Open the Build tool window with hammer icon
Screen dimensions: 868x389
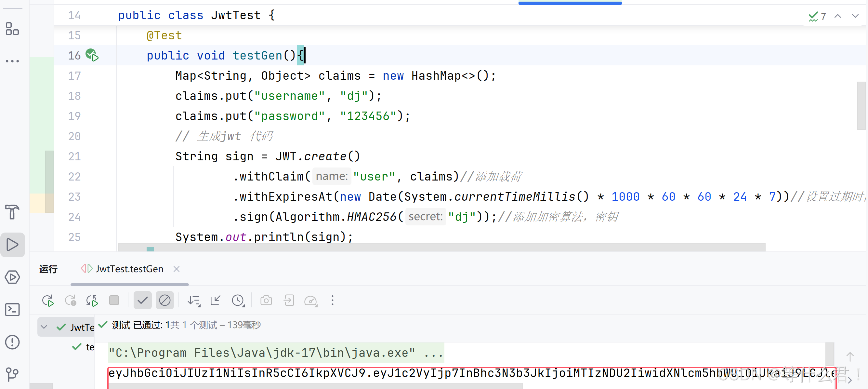pyautogui.click(x=12, y=212)
